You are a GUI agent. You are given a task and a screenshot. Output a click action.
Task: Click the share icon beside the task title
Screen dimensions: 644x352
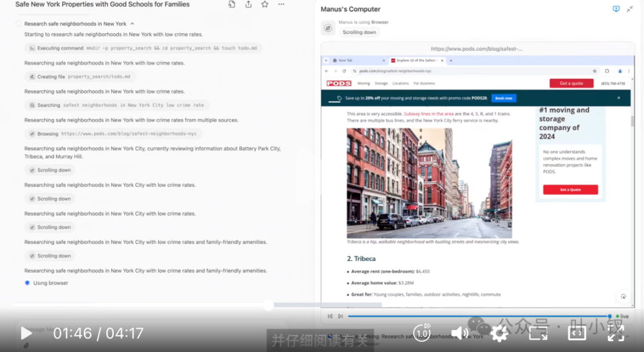(x=249, y=5)
